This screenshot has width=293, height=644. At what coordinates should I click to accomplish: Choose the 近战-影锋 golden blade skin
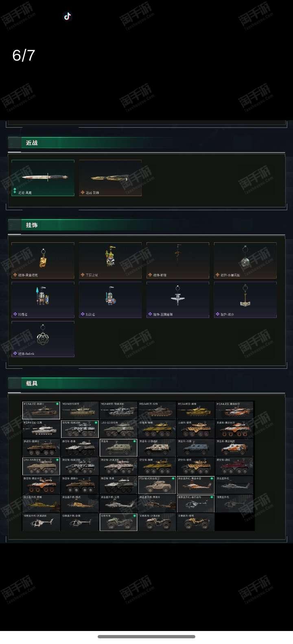click(110, 178)
